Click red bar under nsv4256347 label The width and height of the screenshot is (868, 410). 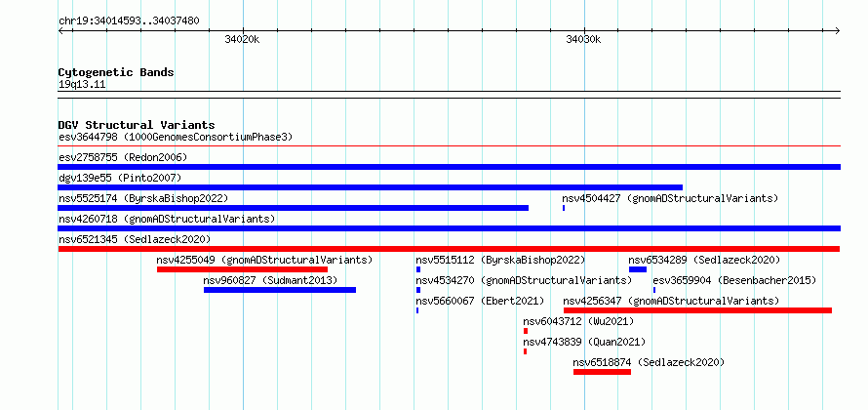point(697,310)
